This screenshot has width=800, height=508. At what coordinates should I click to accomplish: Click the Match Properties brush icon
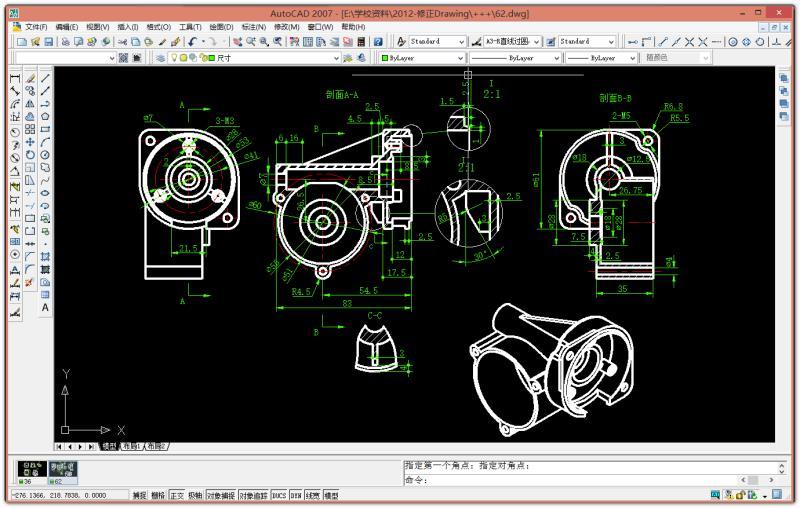click(175, 42)
